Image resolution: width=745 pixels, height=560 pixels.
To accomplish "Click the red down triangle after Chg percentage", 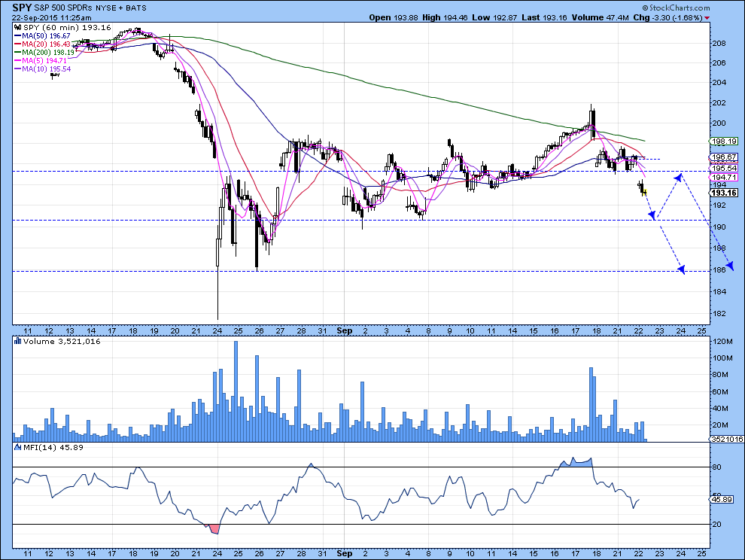I will (x=707, y=18).
